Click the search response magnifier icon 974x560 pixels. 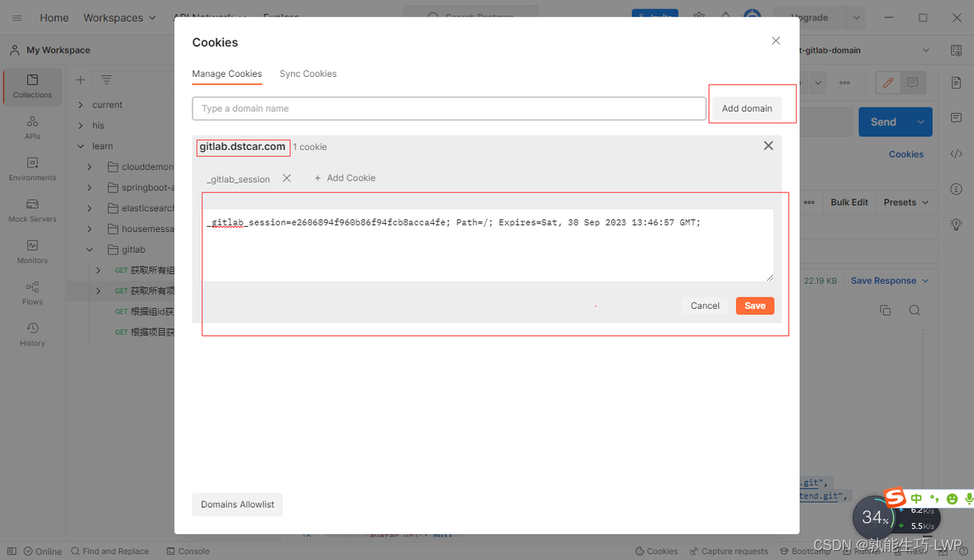tap(915, 310)
